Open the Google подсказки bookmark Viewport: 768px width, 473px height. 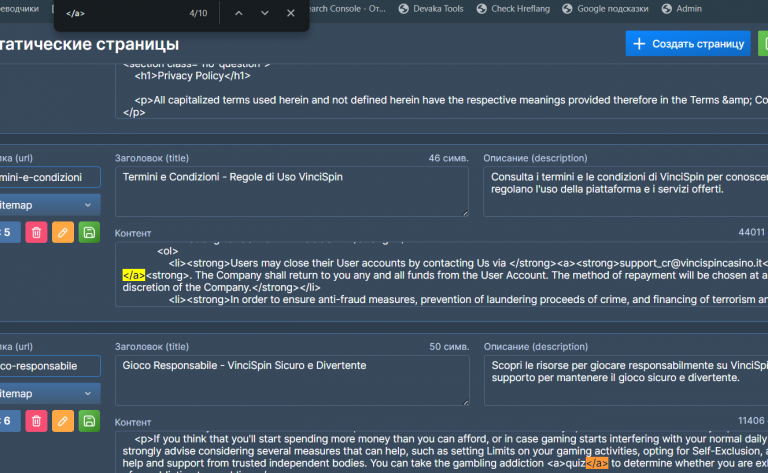click(605, 9)
